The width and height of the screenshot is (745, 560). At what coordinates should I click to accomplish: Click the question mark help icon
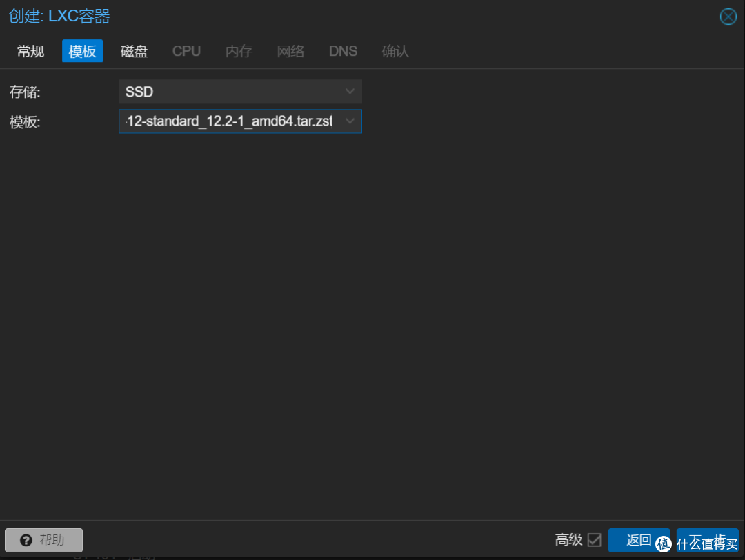click(x=26, y=540)
